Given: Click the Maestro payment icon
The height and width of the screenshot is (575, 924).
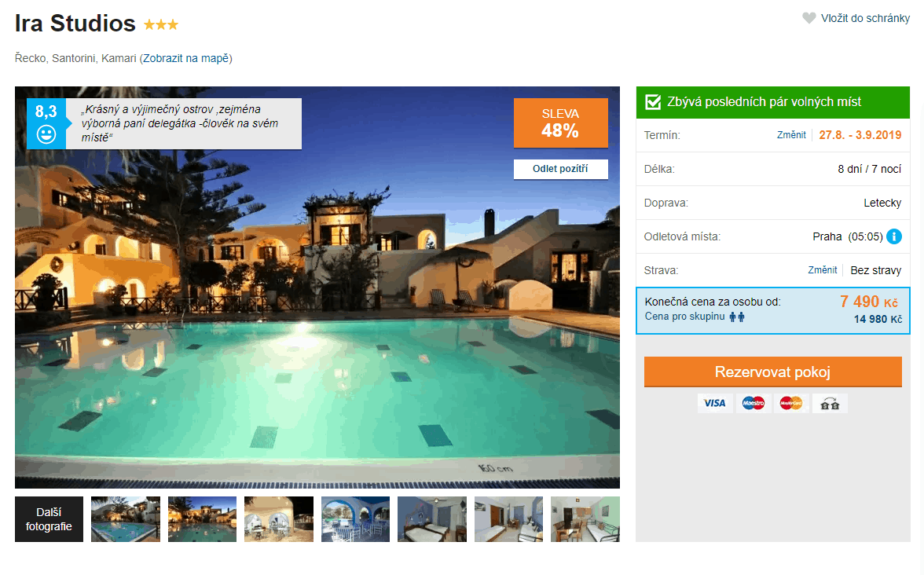Looking at the screenshot, I should (753, 403).
